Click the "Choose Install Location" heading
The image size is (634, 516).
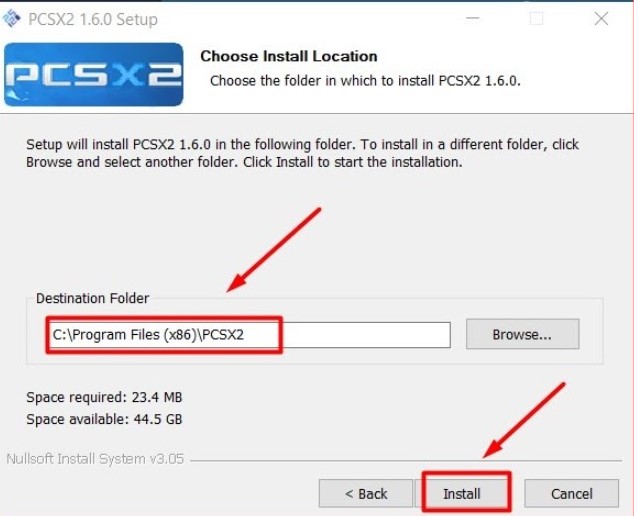click(289, 56)
